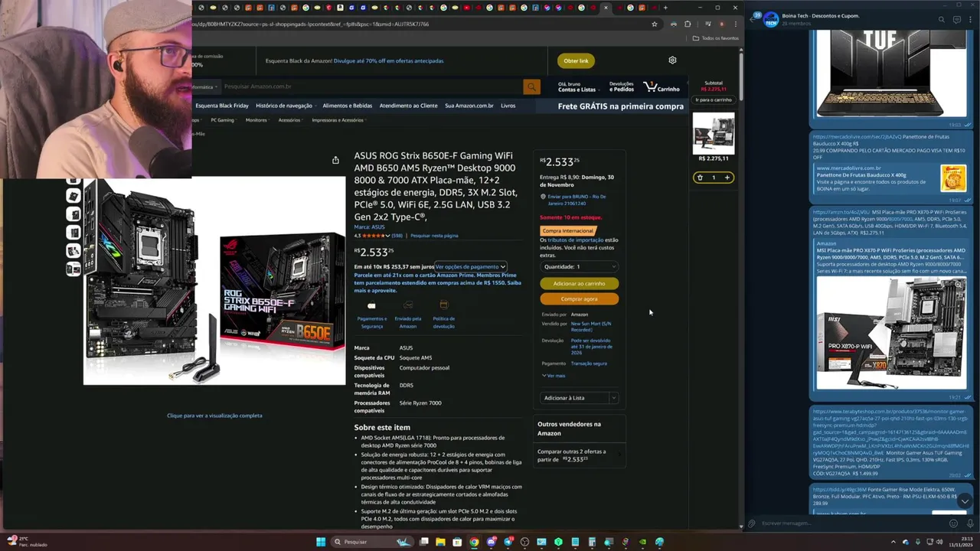The image size is (980, 551).
Task: Click Telegram scroll-to-bottom arrow
Action: point(965,500)
